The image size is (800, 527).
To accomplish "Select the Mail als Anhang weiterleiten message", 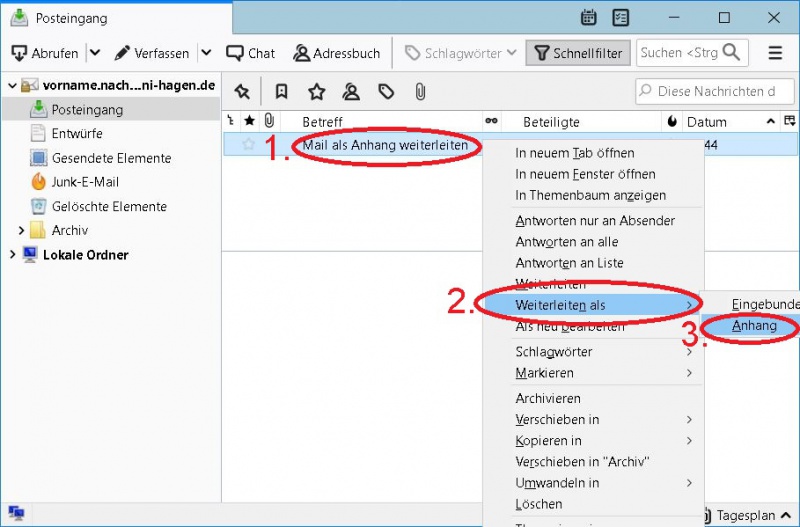I will click(x=385, y=145).
